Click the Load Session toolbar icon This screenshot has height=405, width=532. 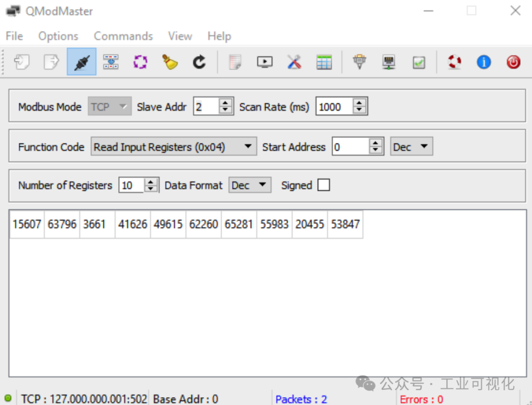[x=22, y=62]
